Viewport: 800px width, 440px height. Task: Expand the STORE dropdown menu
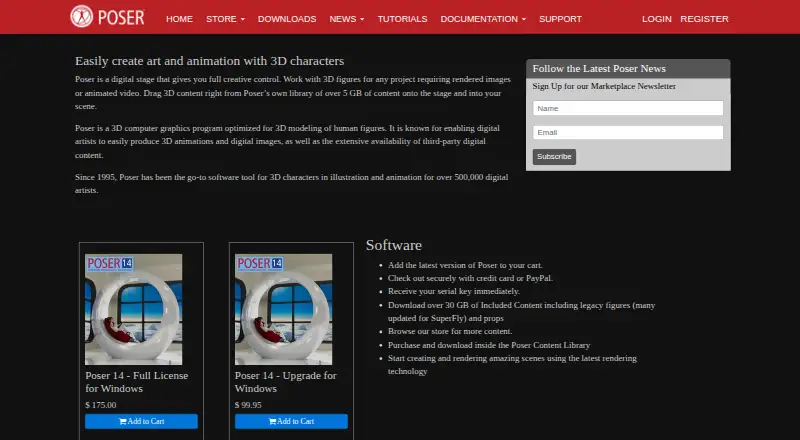click(225, 19)
